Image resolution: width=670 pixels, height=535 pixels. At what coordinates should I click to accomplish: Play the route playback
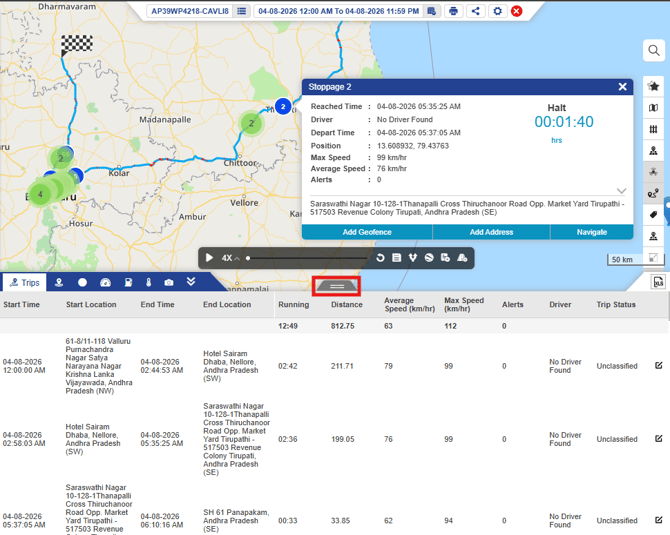point(209,258)
